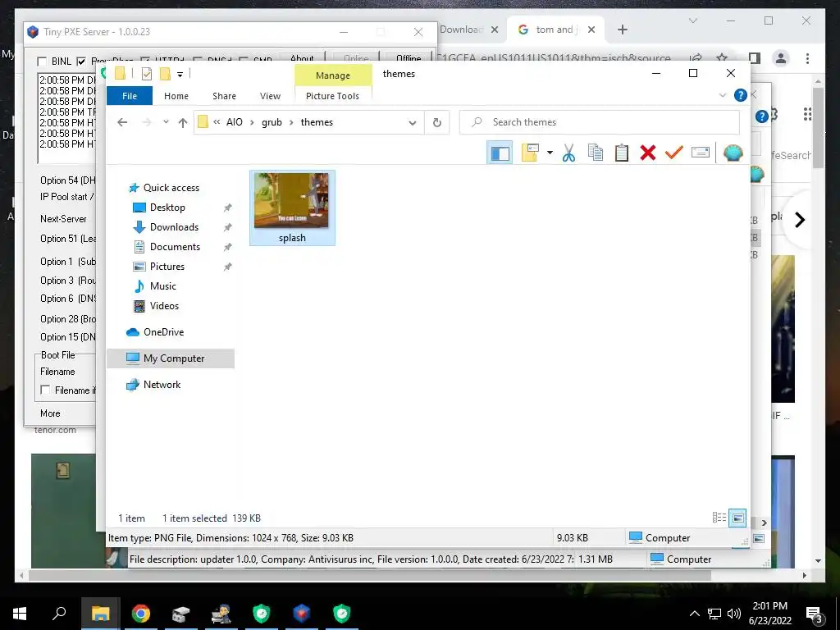Open Desktop in navigation pane
Viewport: 840px width, 630px height.
point(167,208)
